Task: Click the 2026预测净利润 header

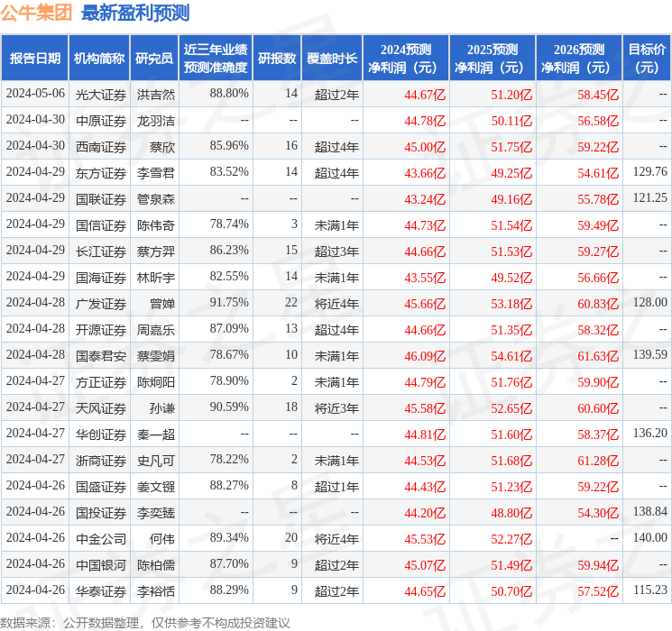Action: coord(579,59)
